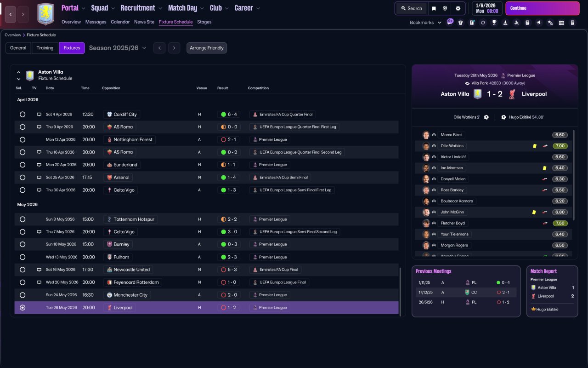
Task: Switch to the News Site tab
Action: click(144, 22)
